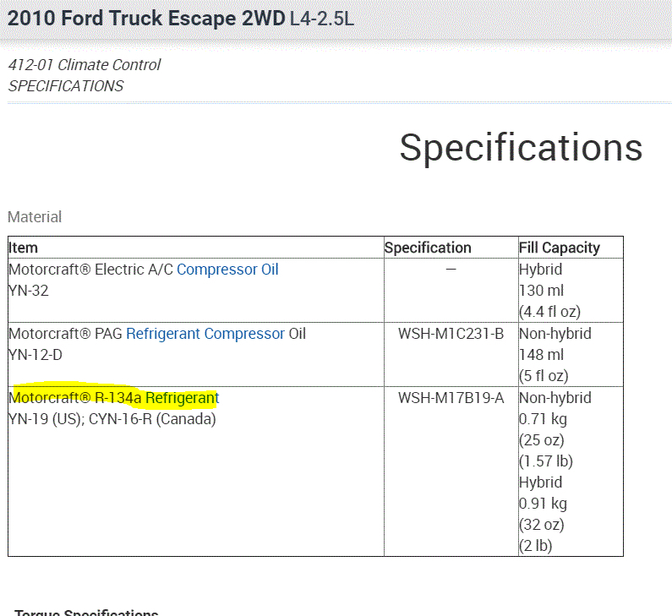Click the Fill Capacity column header
The height and width of the screenshot is (616, 672).
click(x=560, y=248)
